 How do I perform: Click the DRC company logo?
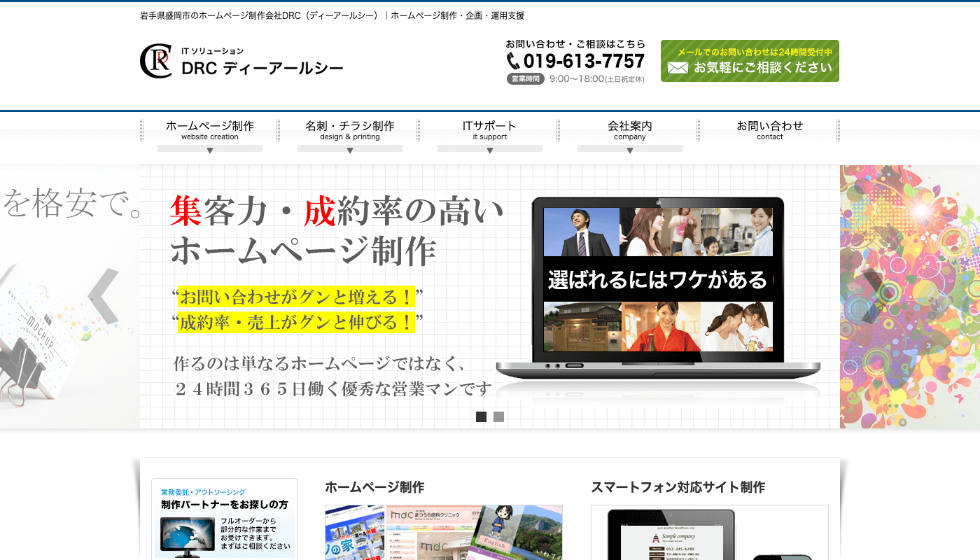pos(241,62)
